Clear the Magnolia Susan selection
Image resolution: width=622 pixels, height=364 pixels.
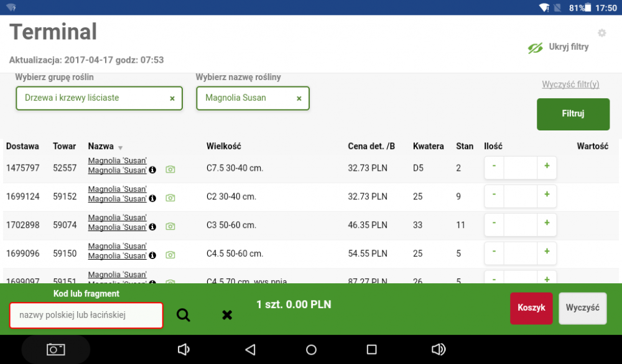click(x=299, y=98)
